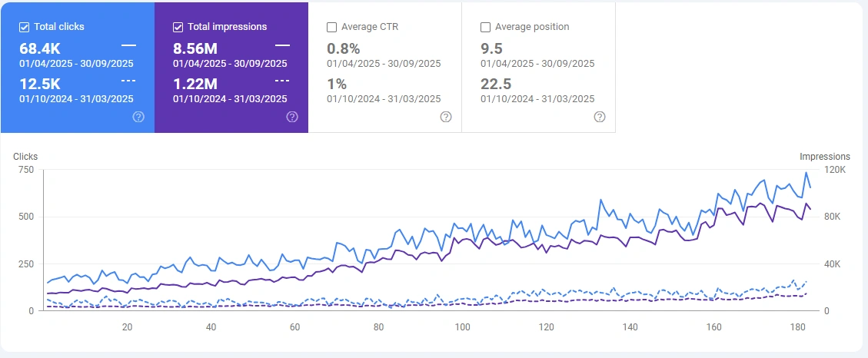Viewport: 868px width, 358px height.
Task: Click the 22.5 previous-period average position
Action: [496, 84]
